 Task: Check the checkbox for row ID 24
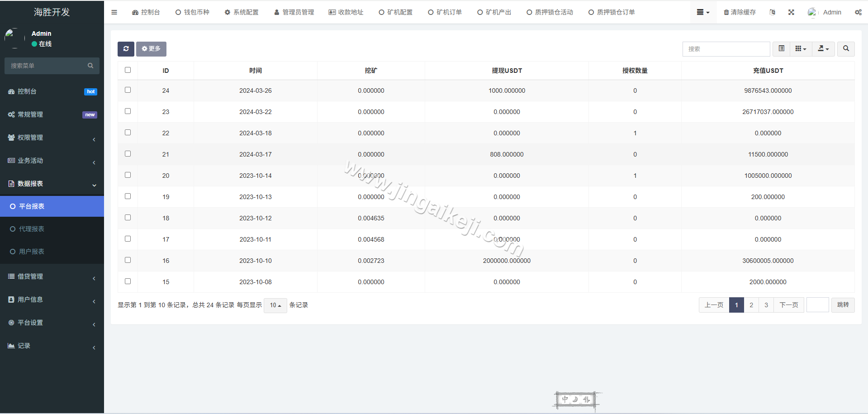click(x=128, y=90)
